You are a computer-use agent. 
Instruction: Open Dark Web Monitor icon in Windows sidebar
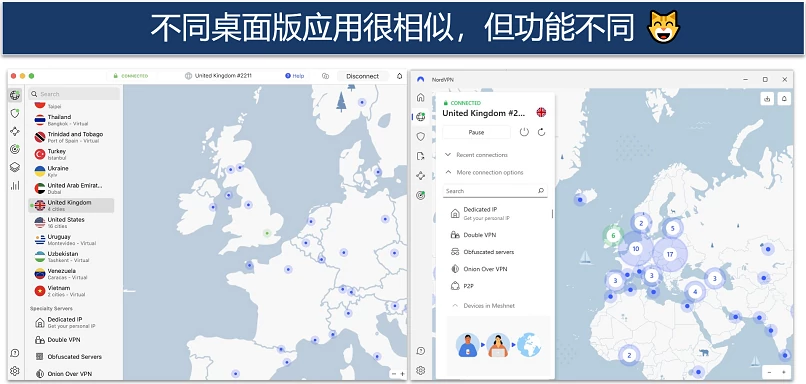(420, 195)
